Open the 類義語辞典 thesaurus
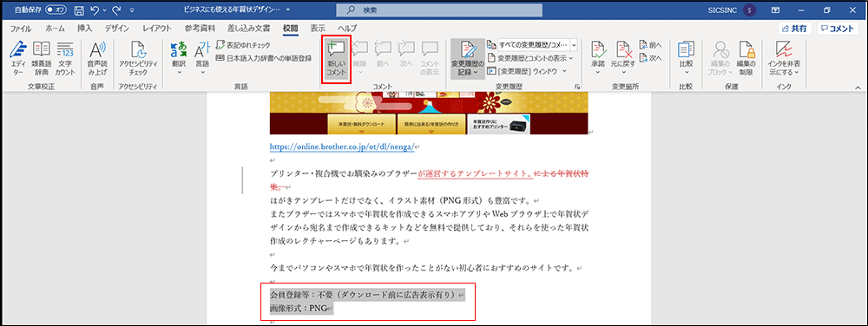Viewport: 868px width, 326px height. point(42,59)
